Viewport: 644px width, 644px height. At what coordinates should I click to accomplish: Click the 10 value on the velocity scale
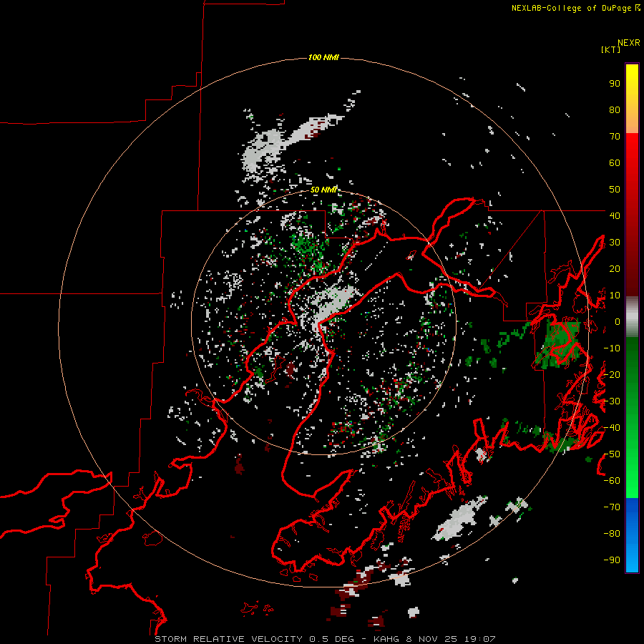615,296
